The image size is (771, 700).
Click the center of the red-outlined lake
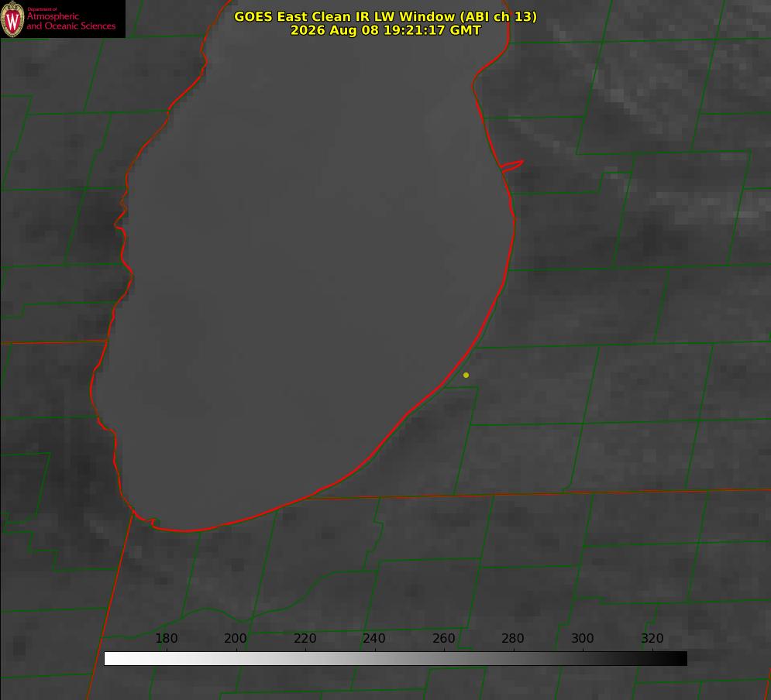302,266
